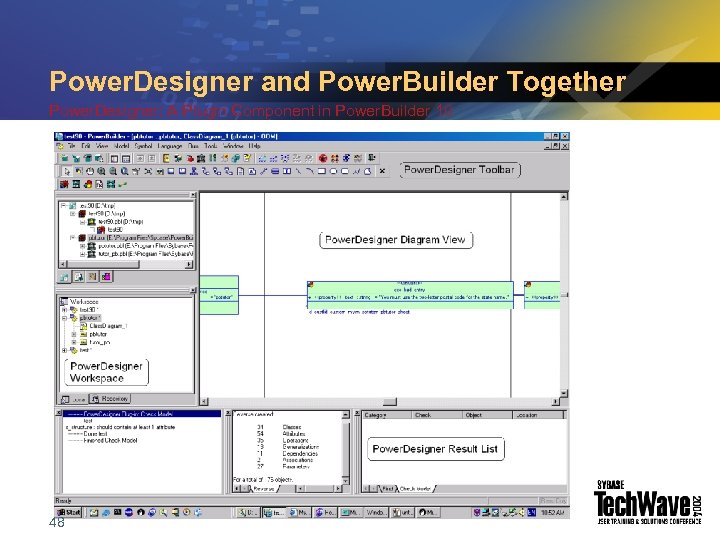The height and width of the screenshot is (540, 720).
Task: Select the Polygon shape tool
Action: (367, 171)
